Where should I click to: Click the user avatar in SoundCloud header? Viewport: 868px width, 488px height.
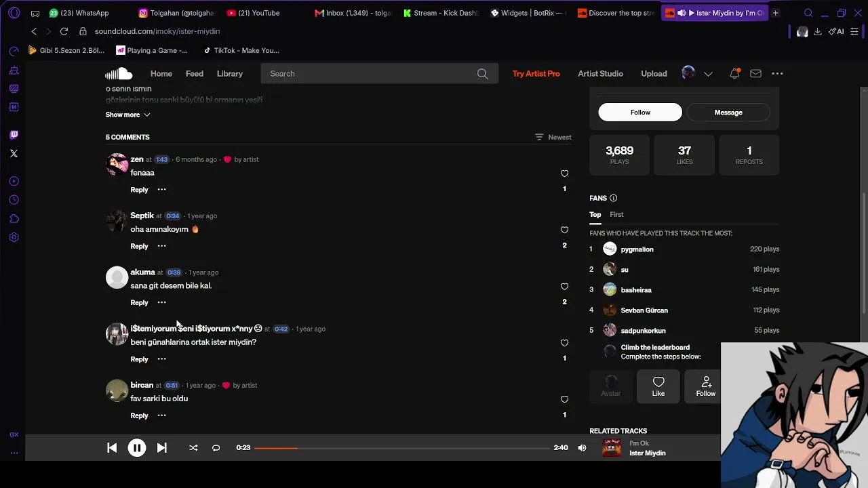pos(688,73)
